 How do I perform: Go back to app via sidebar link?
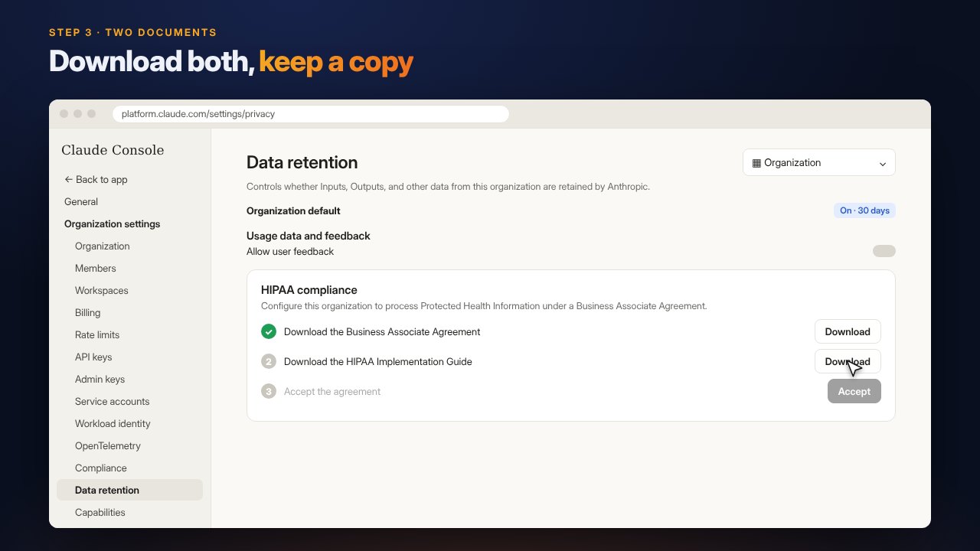(96, 179)
